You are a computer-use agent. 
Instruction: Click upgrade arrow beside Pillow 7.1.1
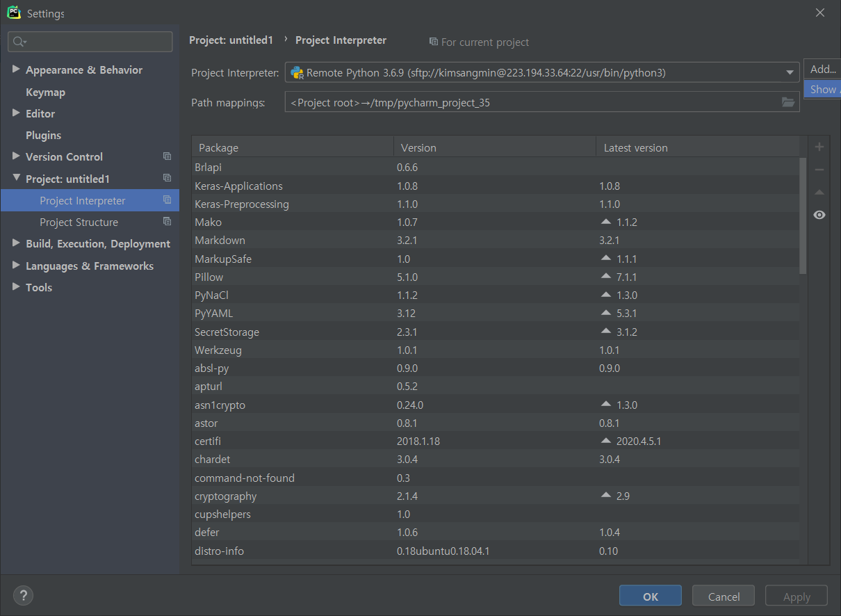click(605, 277)
